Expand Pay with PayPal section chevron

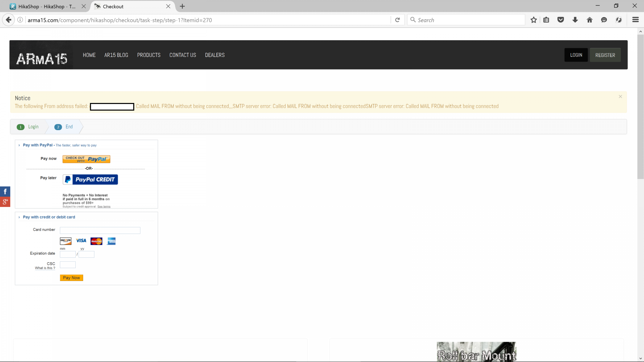tap(19, 145)
